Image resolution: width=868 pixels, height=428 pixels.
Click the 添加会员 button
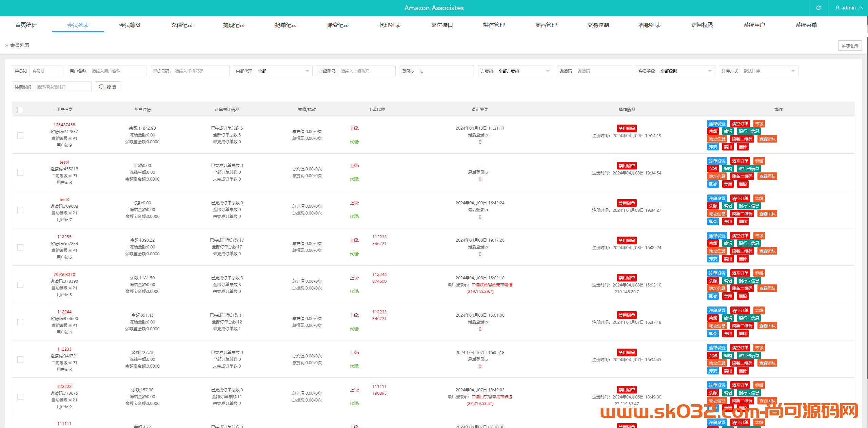pyautogui.click(x=850, y=45)
